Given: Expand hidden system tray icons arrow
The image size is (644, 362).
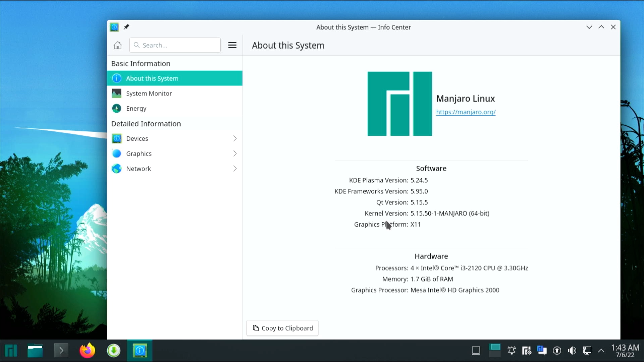Looking at the screenshot, I should tap(601, 351).
